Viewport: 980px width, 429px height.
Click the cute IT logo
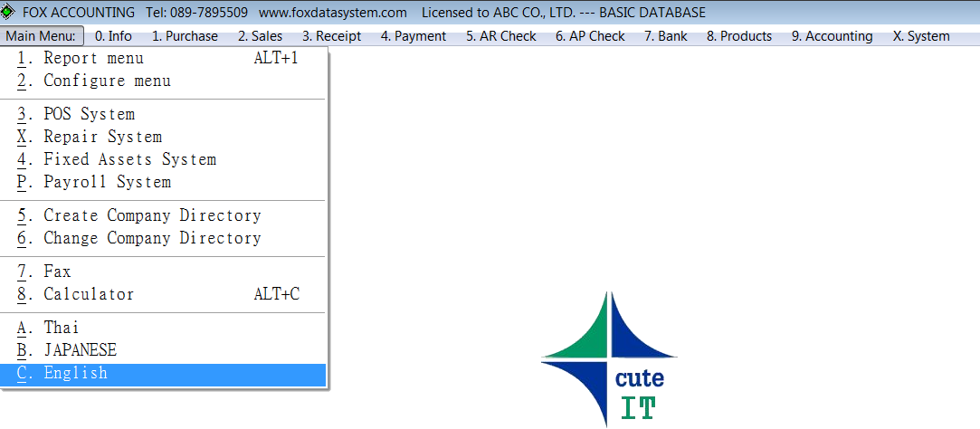[x=609, y=359]
